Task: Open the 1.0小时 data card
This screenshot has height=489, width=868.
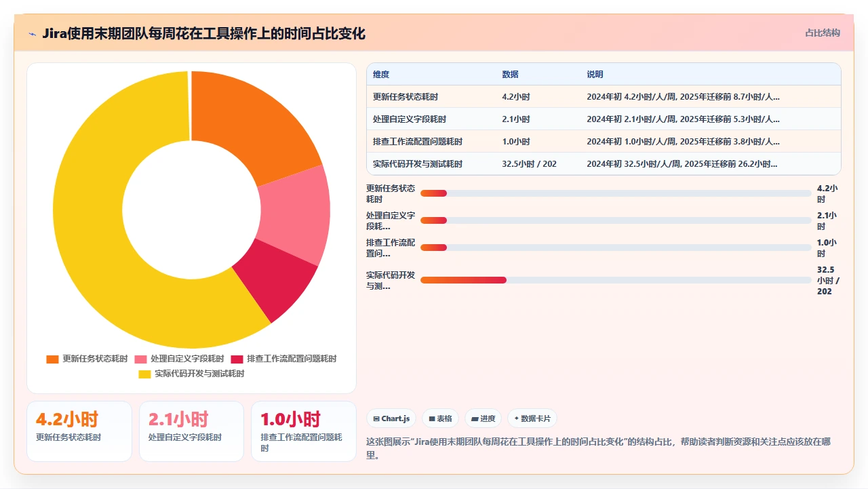Action: pyautogui.click(x=304, y=431)
